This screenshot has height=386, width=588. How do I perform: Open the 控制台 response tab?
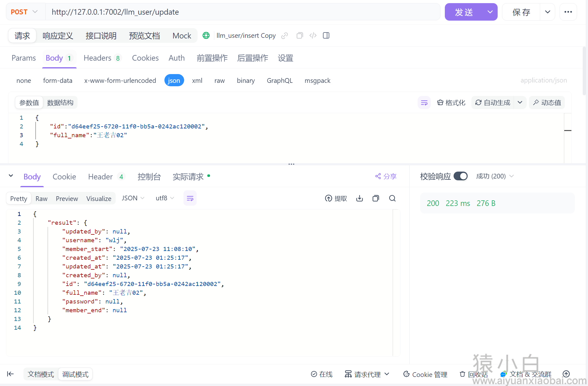149,177
